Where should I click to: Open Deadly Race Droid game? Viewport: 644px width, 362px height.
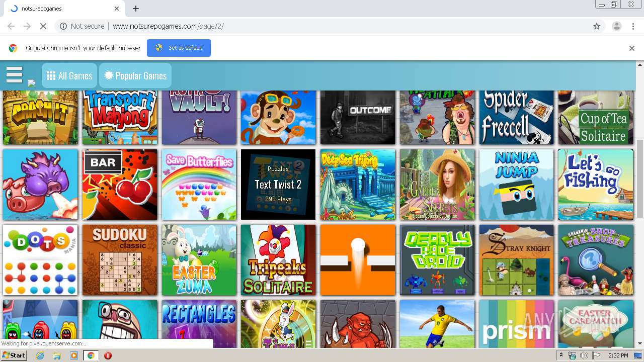pos(437,260)
